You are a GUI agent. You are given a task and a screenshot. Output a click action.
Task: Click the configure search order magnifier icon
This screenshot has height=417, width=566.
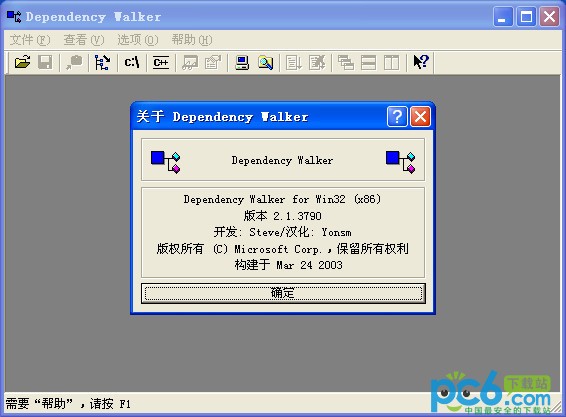click(265, 62)
